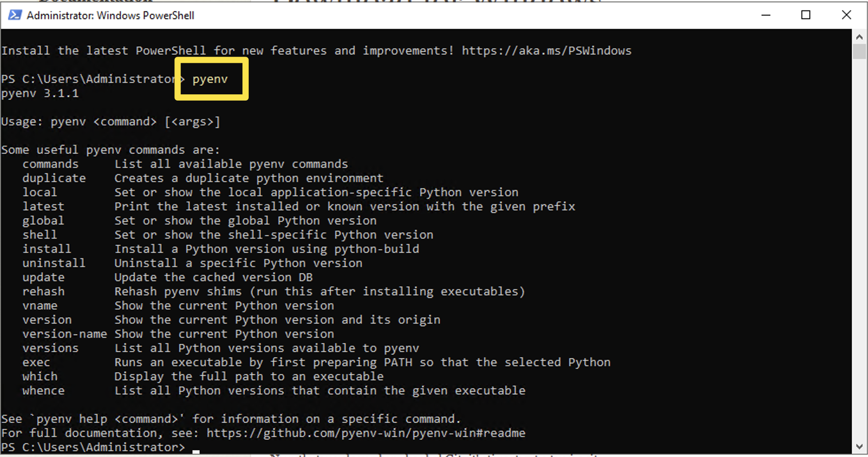Click 'List all available pyenv commands' description

(x=231, y=164)
